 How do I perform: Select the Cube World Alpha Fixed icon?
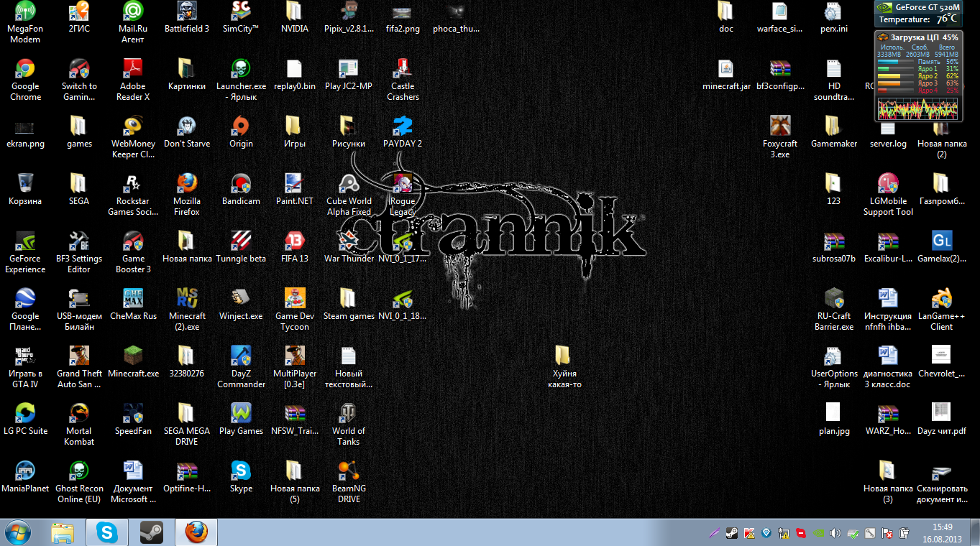click(349, 195)
